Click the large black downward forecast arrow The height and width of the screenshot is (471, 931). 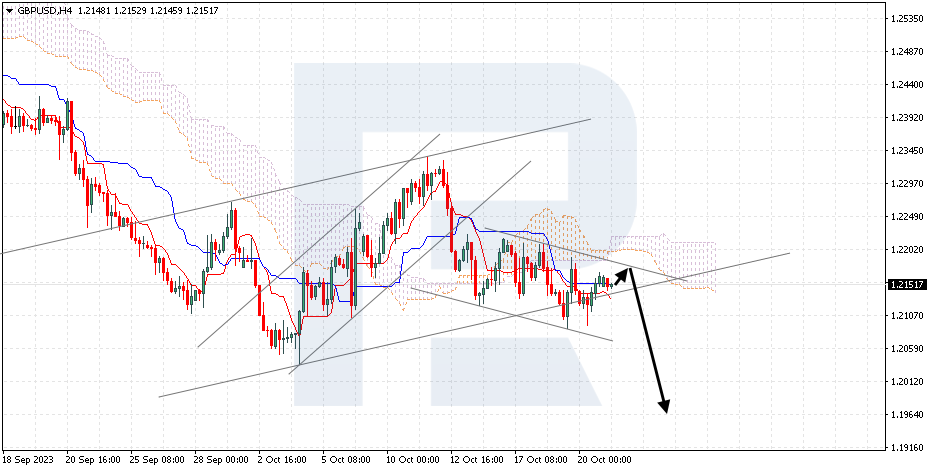[647, 340]
